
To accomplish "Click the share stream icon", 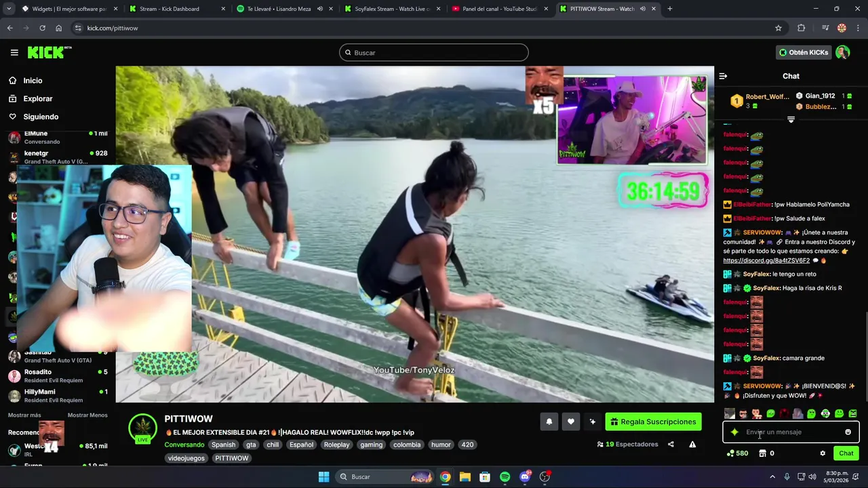I will click(x=671, y=445).
